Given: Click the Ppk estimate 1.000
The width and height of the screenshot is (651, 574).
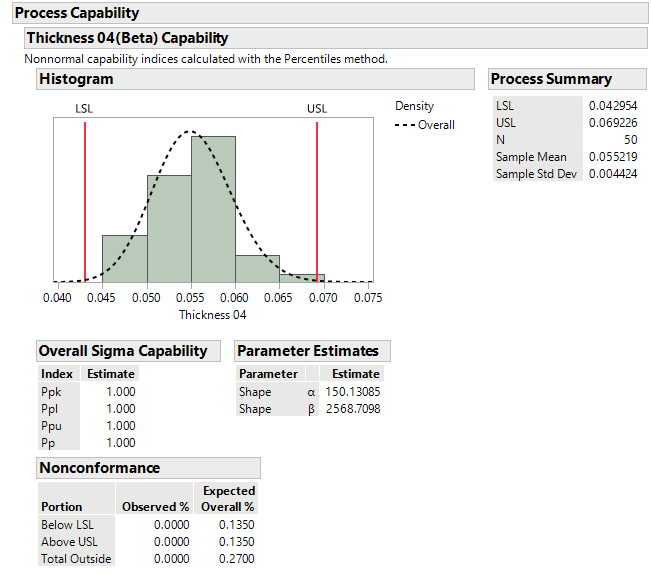Looking at the screenshot, I should click(x=121, y=392).
